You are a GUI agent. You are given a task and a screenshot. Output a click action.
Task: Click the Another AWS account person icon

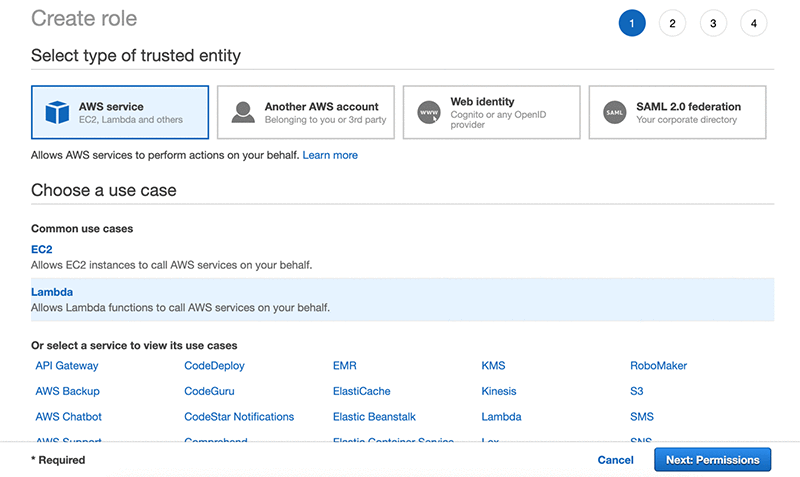[x=243, y=112]
